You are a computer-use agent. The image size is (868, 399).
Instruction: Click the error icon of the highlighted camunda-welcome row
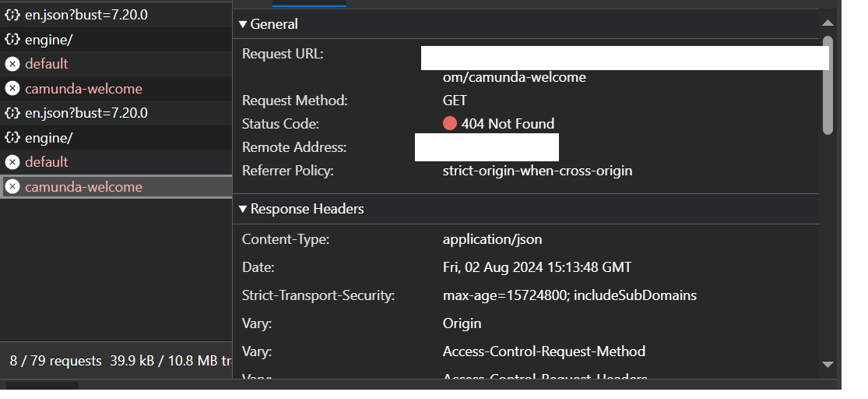12,187
